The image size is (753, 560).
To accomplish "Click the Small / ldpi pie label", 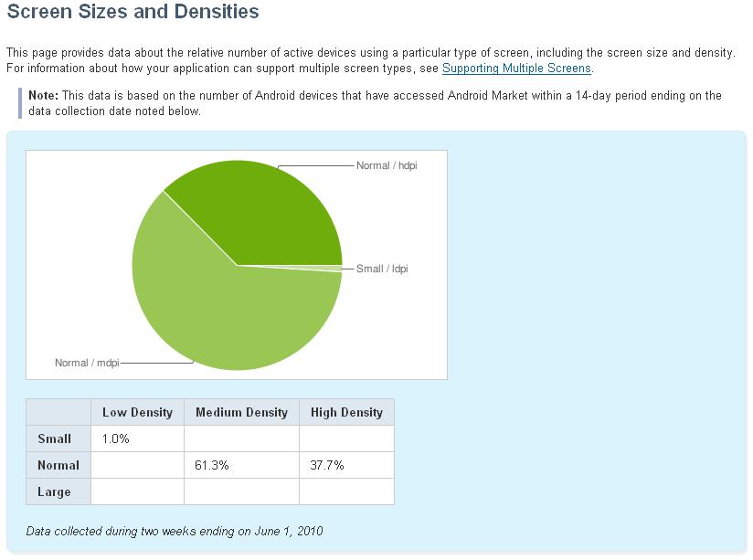I will [382, 269].
